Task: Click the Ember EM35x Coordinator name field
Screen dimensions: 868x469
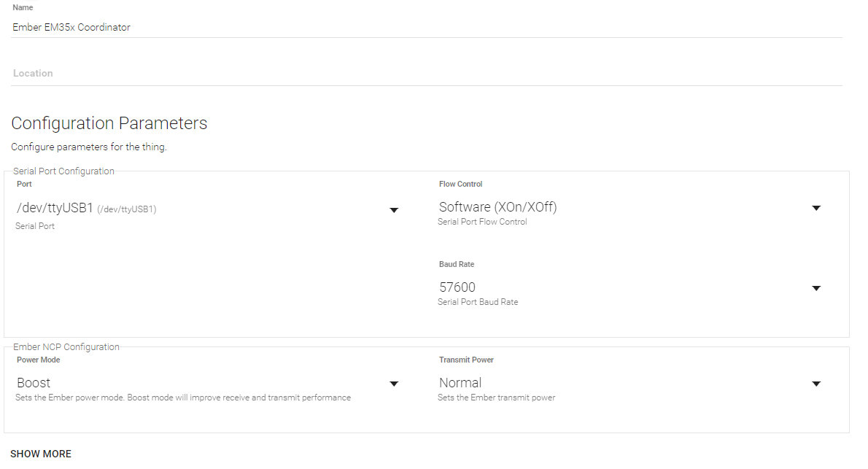Action: [x=71, y=28]
